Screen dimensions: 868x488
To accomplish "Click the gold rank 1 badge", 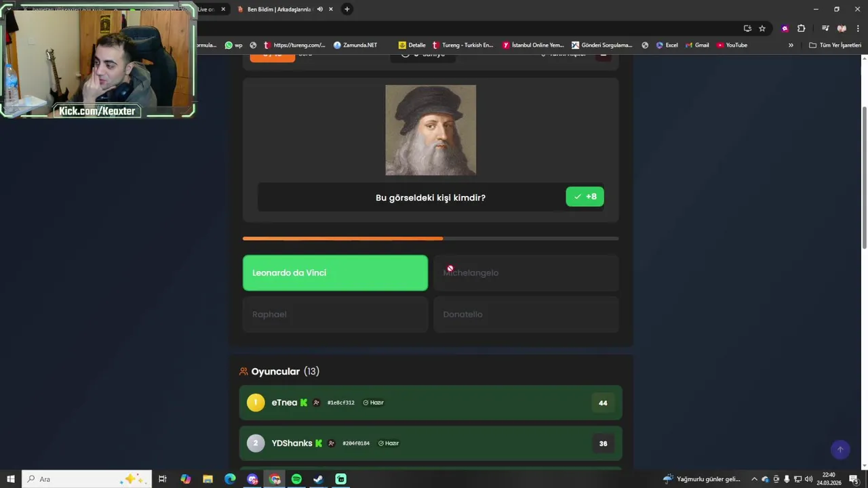I will pos(255,403).
